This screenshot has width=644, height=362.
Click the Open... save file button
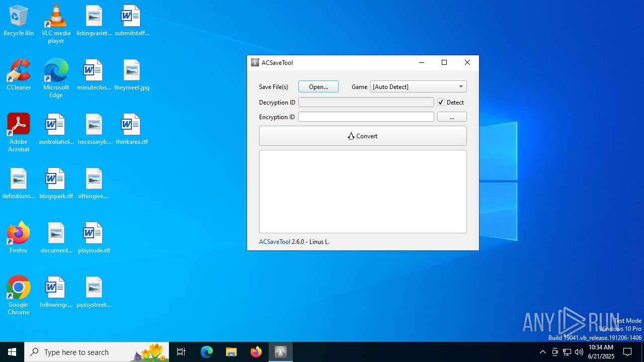click(318, 86)
